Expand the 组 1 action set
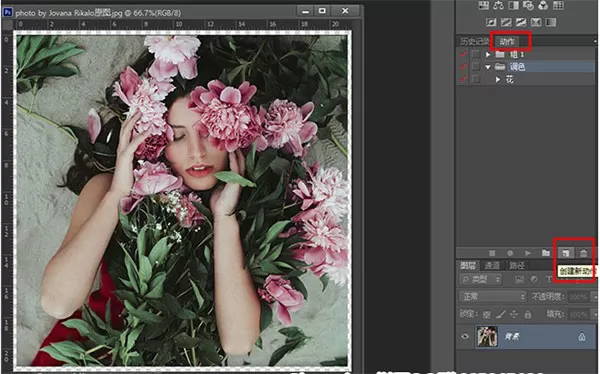 (x=488, y=54)
